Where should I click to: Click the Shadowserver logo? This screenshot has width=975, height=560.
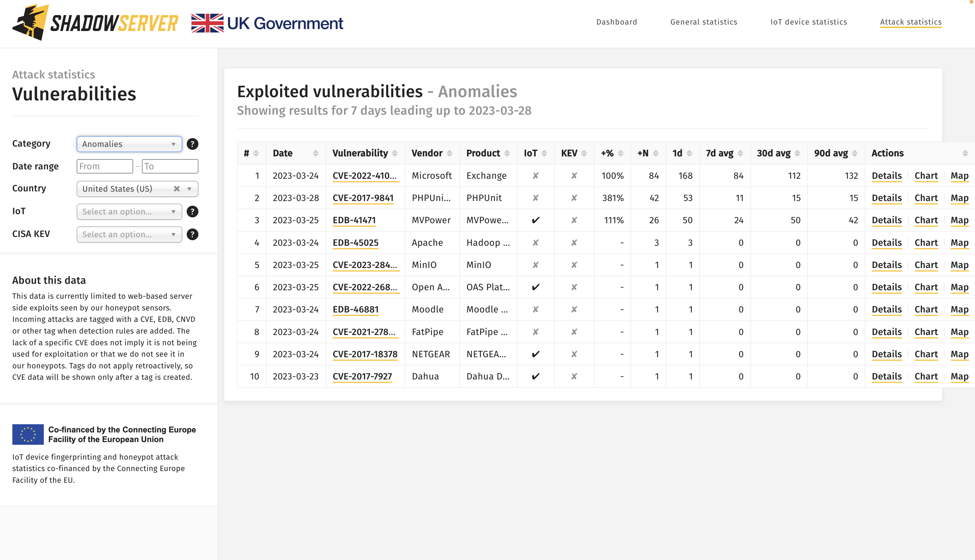[x=95, y=22]
